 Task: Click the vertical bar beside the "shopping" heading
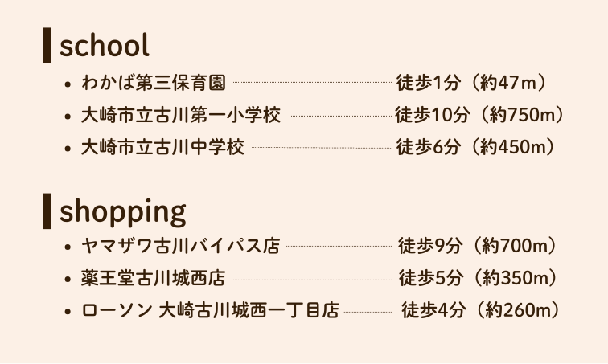point(47,211)
